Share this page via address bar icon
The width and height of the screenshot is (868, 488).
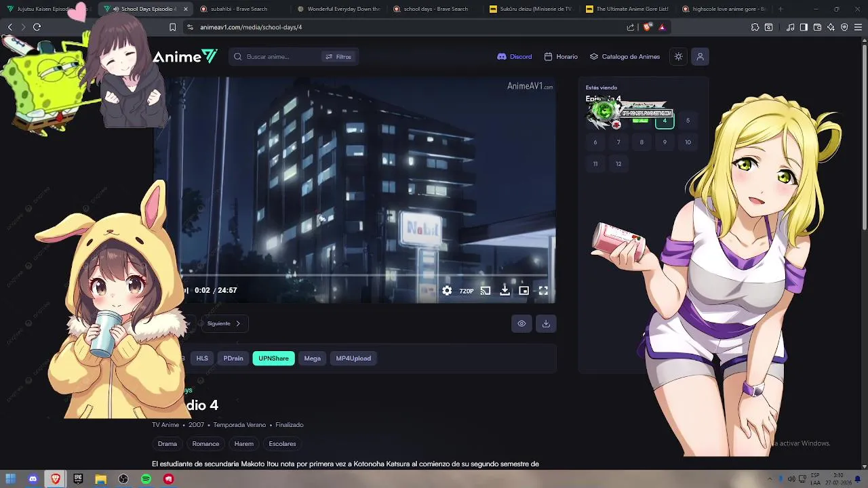[631, 27]
